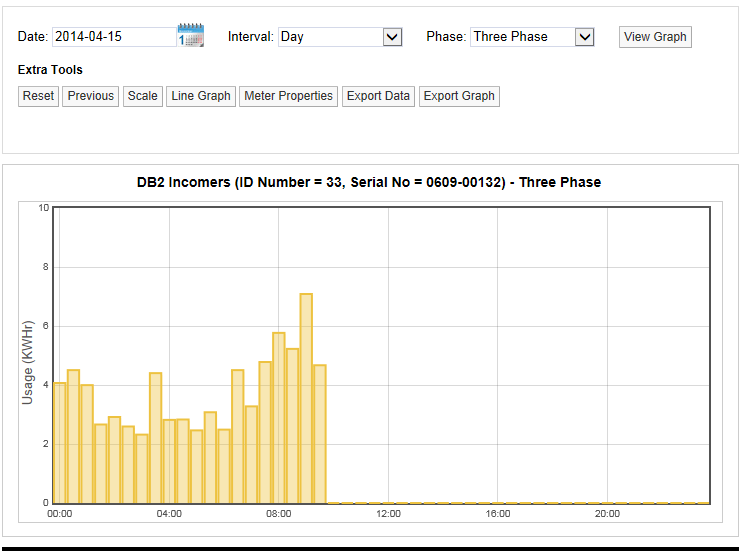Expand the Interval dropdown set to Day
The image size is (754, 551).
click(x=340, y=37)
